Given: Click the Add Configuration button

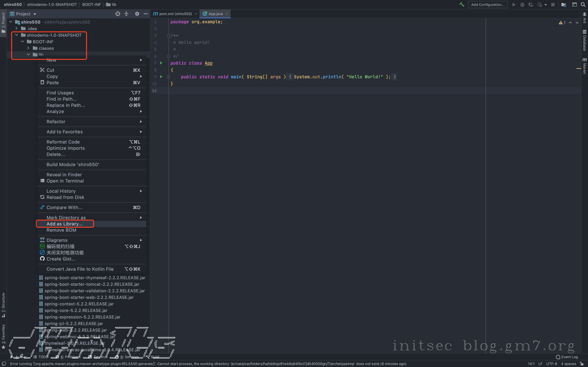Looking at the screenshot, I should (x=488, y=5).
